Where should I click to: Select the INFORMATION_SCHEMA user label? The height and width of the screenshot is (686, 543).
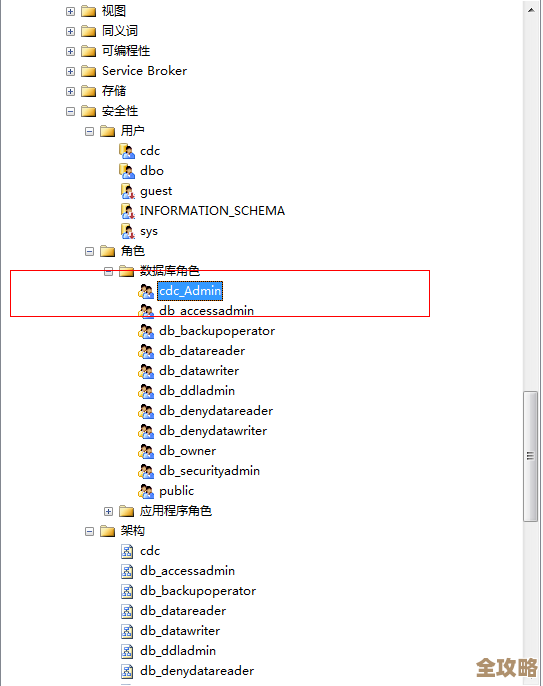point(212,211)
